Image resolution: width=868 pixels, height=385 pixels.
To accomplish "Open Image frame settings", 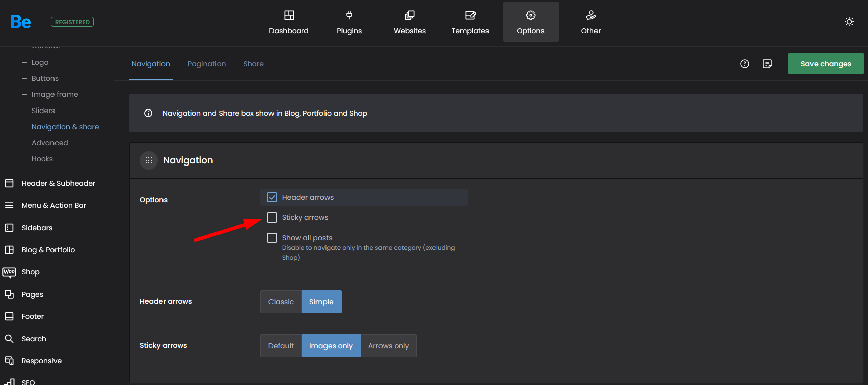I will pos(55,94).
